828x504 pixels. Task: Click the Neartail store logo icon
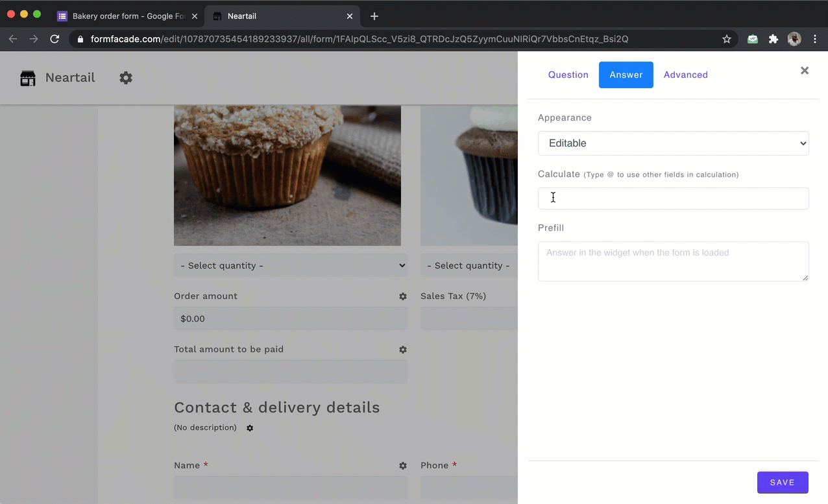pos(28,78)
